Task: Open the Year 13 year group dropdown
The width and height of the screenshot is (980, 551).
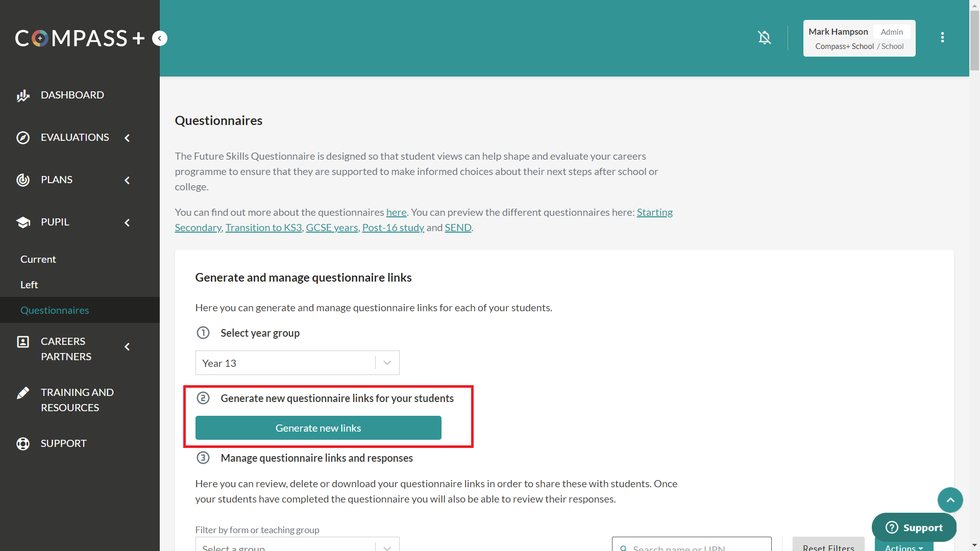Action: [297, 363]
